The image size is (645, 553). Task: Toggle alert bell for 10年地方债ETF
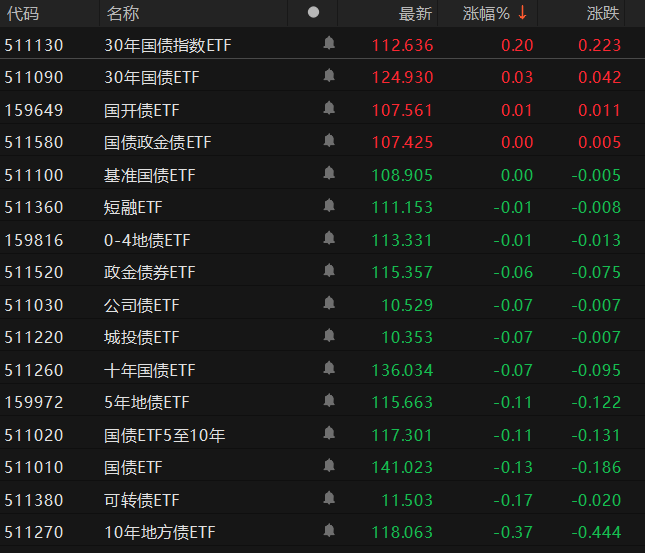(329, 531)
